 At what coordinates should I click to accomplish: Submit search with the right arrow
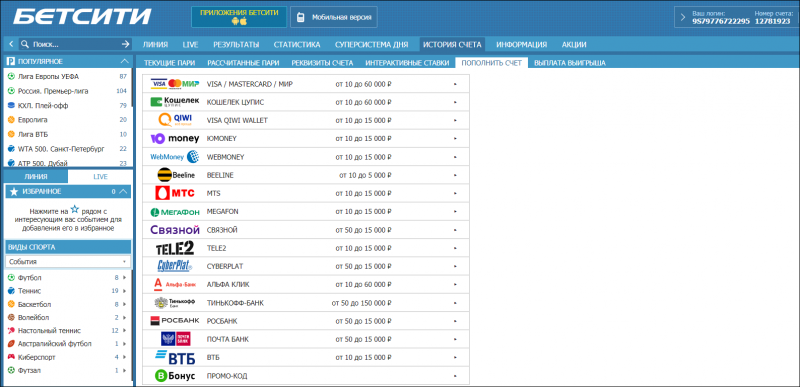click(126, 44)
